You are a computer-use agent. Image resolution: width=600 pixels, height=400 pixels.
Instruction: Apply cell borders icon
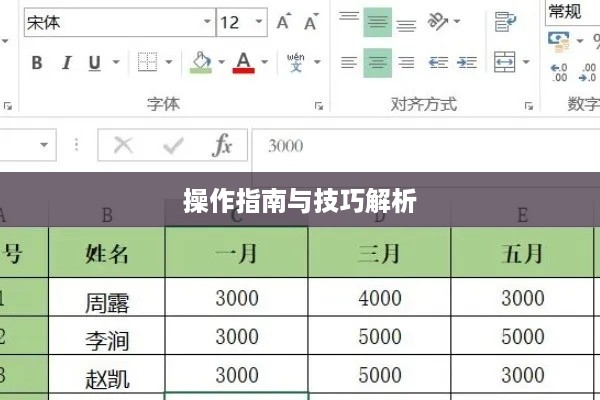click(147, 62)
